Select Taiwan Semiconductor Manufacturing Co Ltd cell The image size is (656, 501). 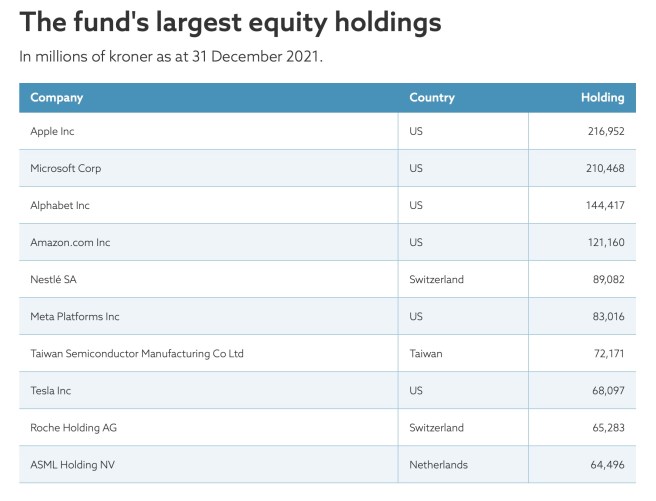pyautogui.click(x=137, y=354)
